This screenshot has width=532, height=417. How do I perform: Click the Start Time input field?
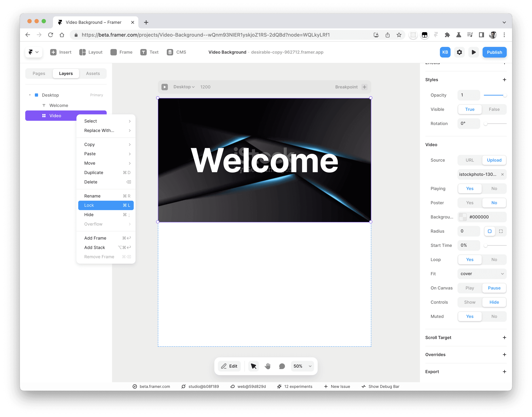click(469, 245)
